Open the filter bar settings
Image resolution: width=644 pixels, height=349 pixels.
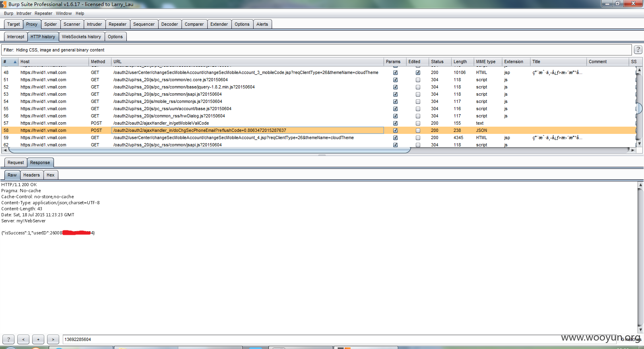point(316,50)
